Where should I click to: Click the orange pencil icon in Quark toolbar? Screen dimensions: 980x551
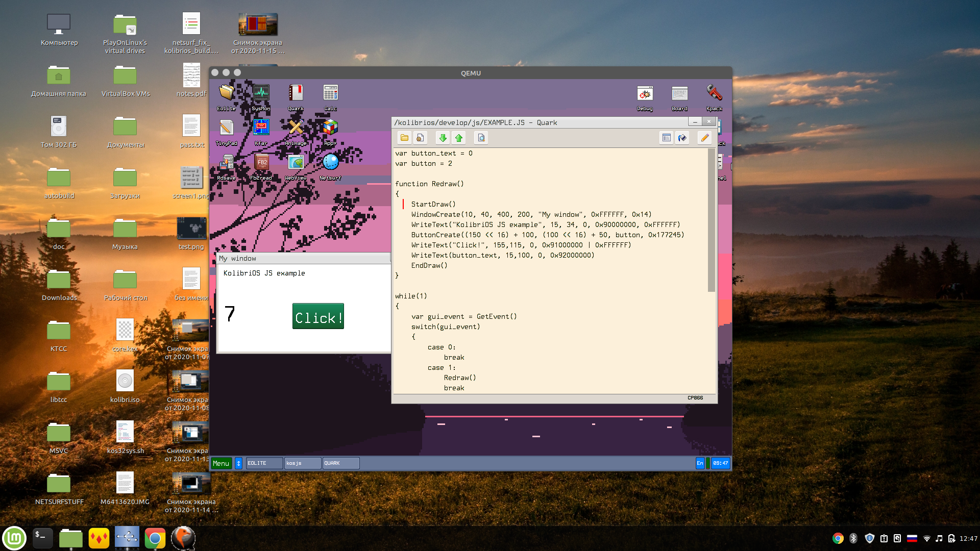coord(704,138)
